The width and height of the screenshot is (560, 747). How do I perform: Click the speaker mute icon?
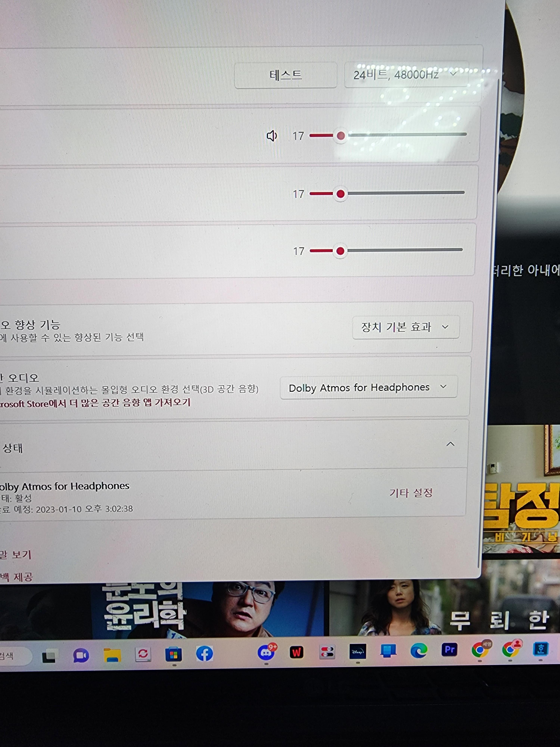272,136
